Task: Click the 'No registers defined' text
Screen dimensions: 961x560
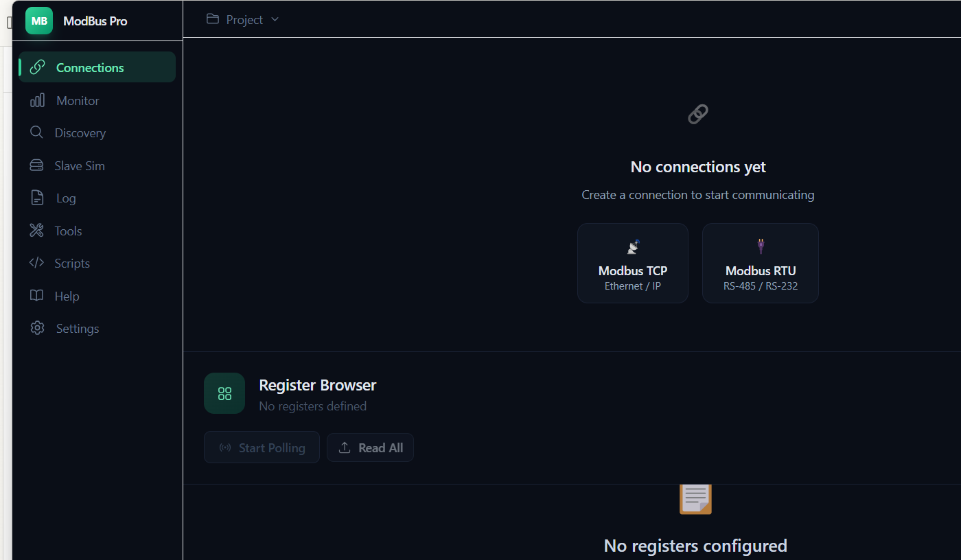Action: click(x=313, y=406)
